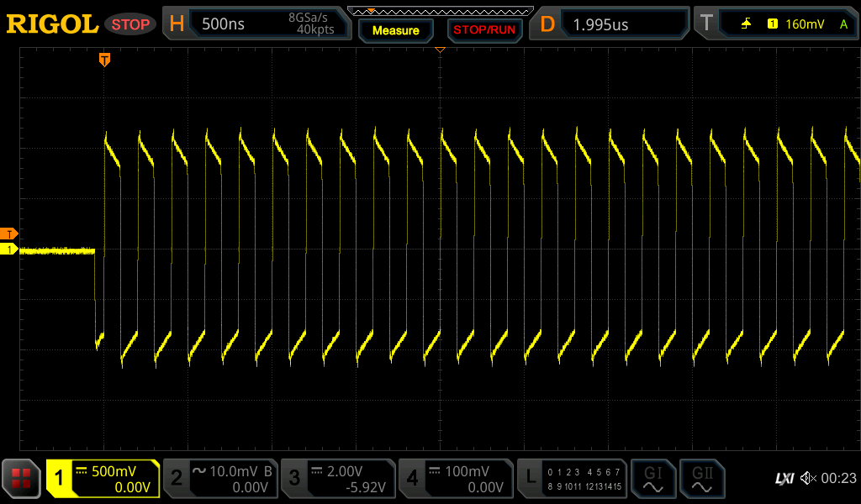Enable the GII function generator
This screenshot has height=504, width=861.
(x=702, y=479)
